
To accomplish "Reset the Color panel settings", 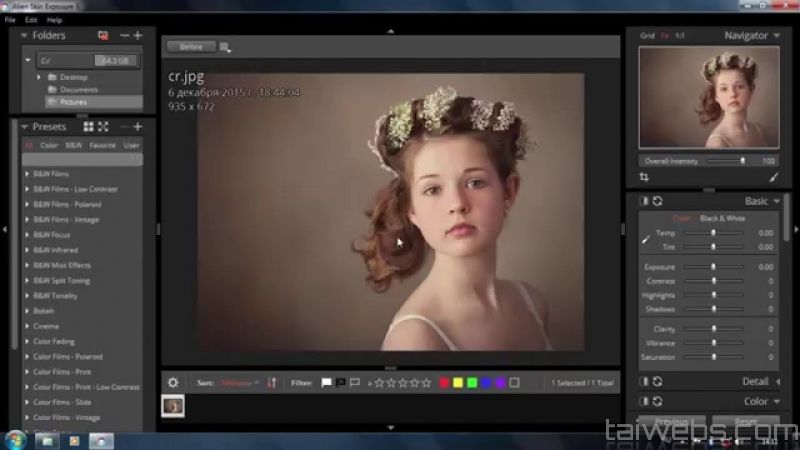I will [658, 402].
